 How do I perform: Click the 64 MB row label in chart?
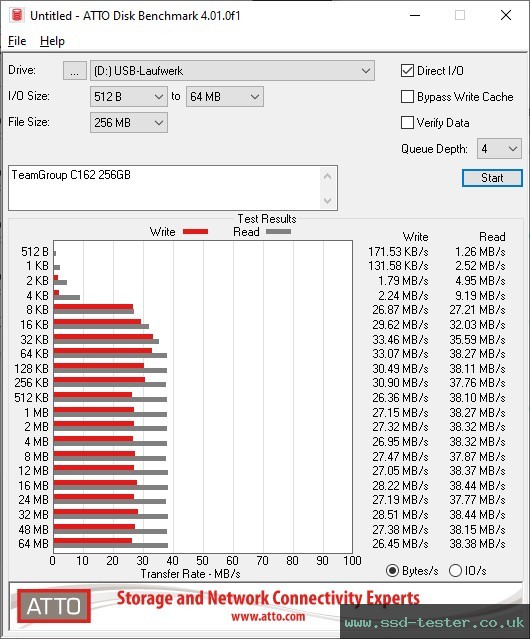pyautogui.click(x=33, y=544)
